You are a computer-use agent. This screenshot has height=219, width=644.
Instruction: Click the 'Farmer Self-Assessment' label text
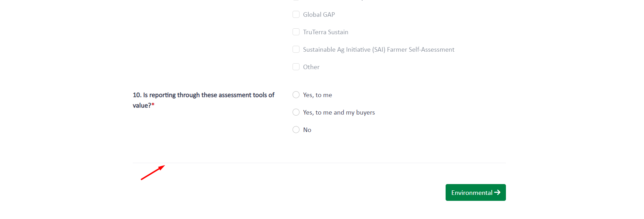pos(421,50)
